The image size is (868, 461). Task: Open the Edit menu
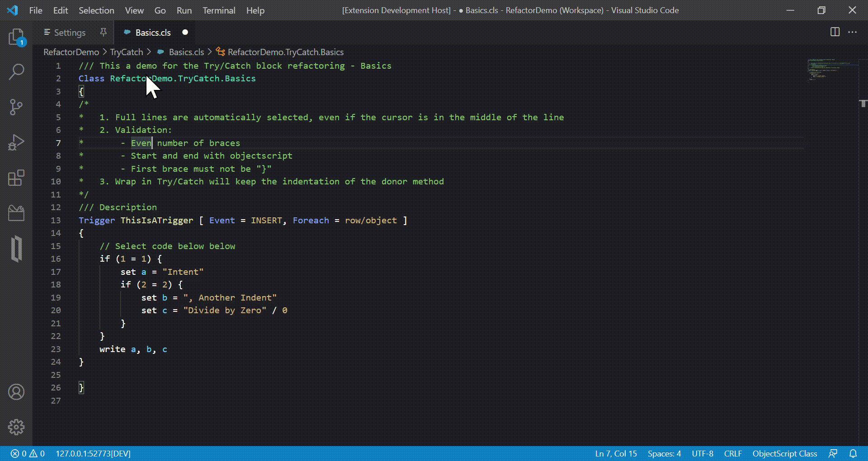60,10
